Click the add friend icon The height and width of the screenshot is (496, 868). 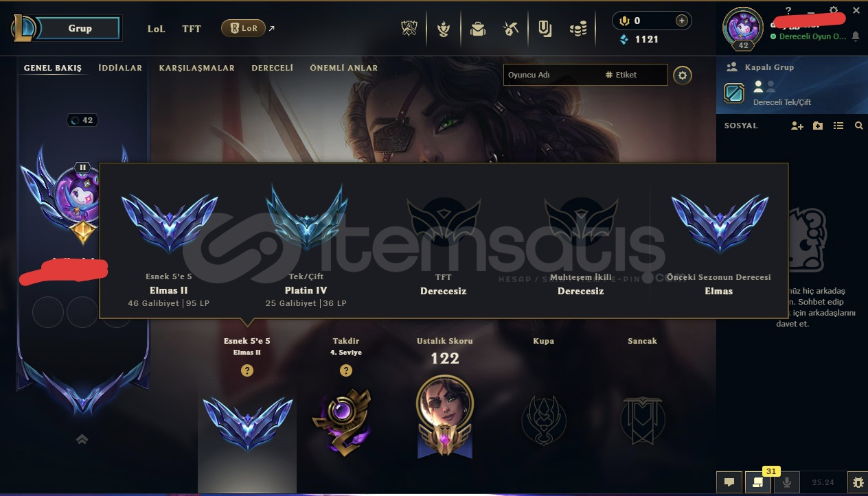pyautogui.click(x=797, y=126)
